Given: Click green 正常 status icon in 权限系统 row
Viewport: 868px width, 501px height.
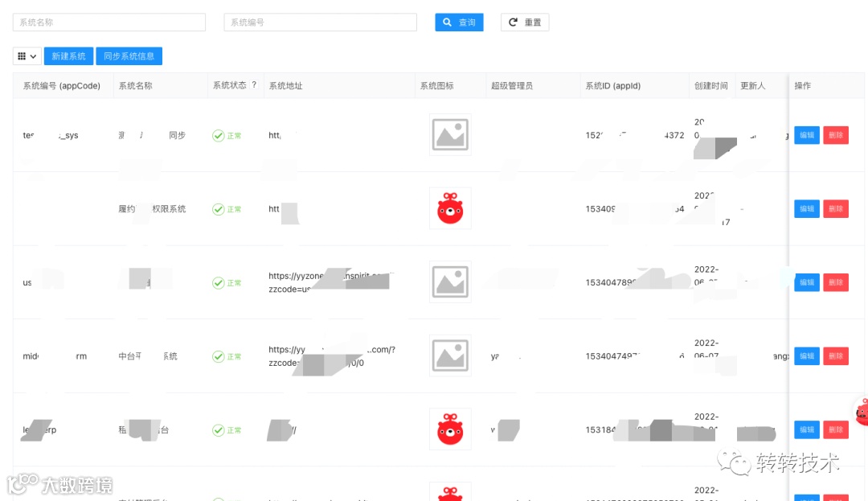Looking at the screenshot, I should 218,209.
